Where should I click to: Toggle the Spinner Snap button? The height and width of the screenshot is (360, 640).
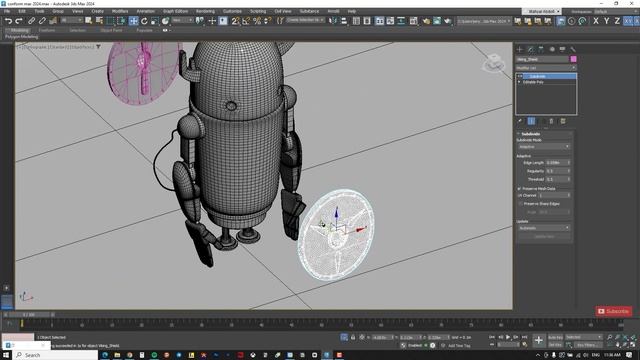coord(267,21)
